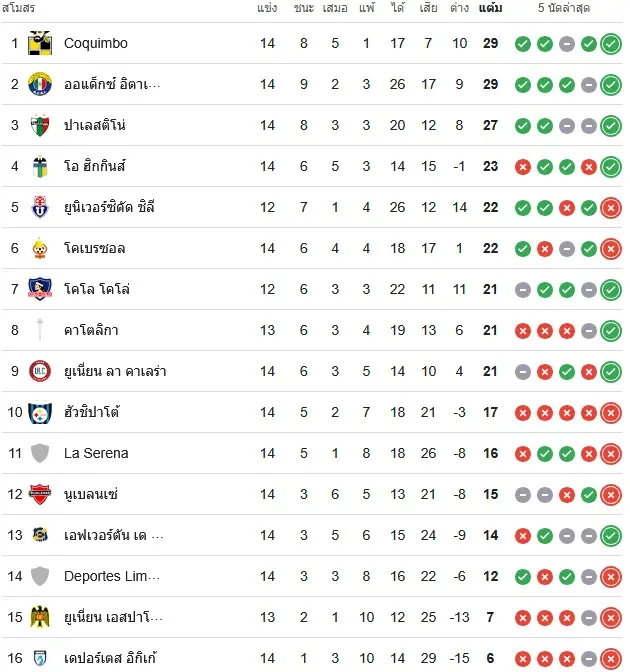Viewport: 630px width, 672px height.
Task: Click the แต้ม points column header
Action: click(x=490, y=8)
